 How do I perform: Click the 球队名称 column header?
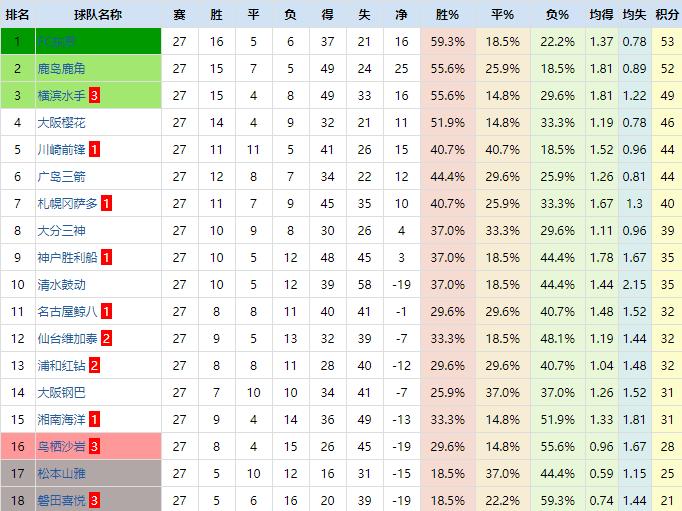98,14
